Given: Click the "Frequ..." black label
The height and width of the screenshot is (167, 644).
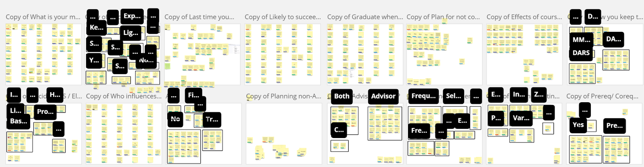Looking at the screenshot, I should click(x=423, y=96).
